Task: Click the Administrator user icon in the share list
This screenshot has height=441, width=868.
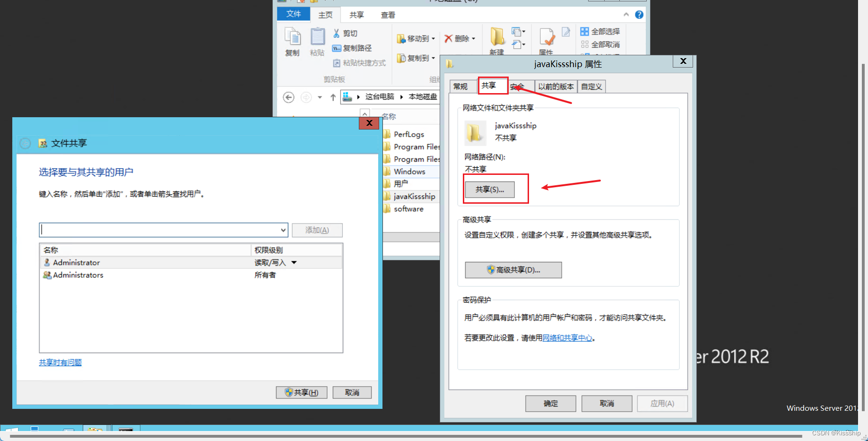Action: tap(47, 262)
